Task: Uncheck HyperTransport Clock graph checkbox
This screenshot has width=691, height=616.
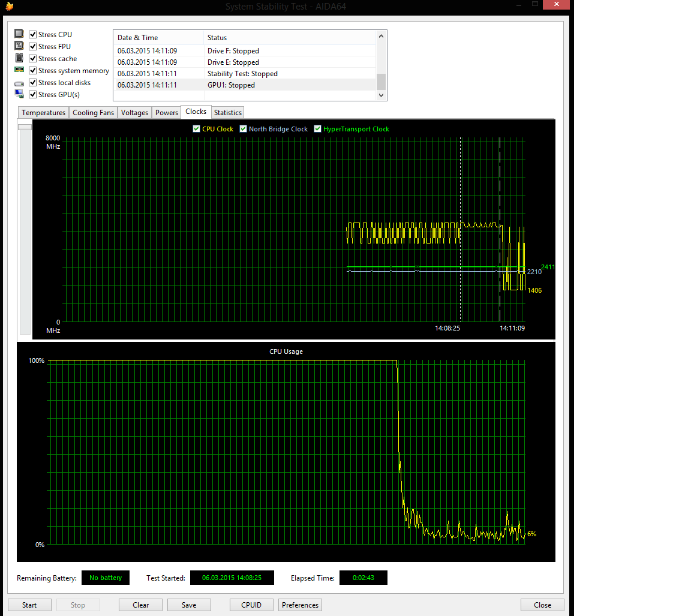Action: pos(318,129)
